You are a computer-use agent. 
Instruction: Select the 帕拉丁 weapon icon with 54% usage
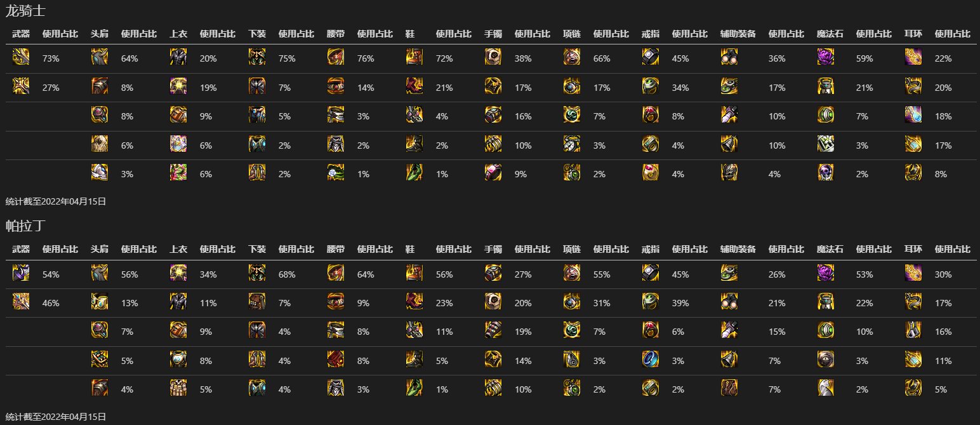[21, 273]
